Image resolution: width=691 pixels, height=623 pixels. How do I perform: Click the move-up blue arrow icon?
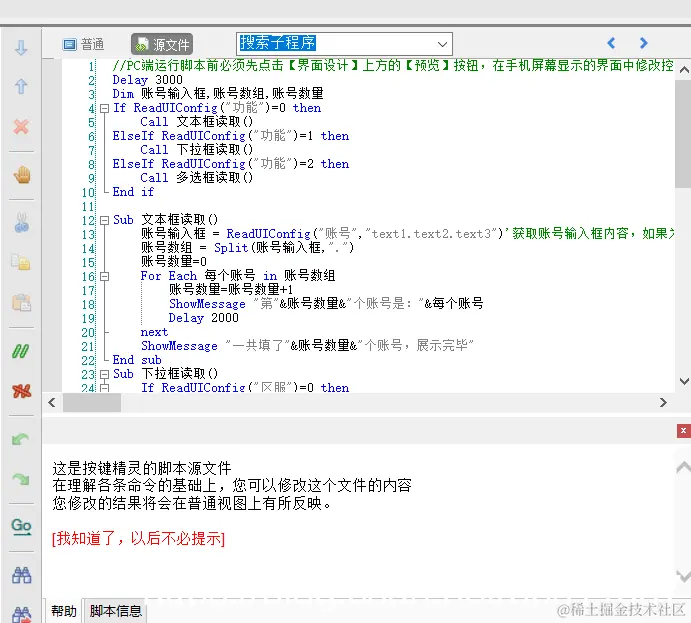pyautogui.click(x=21, y=86)
